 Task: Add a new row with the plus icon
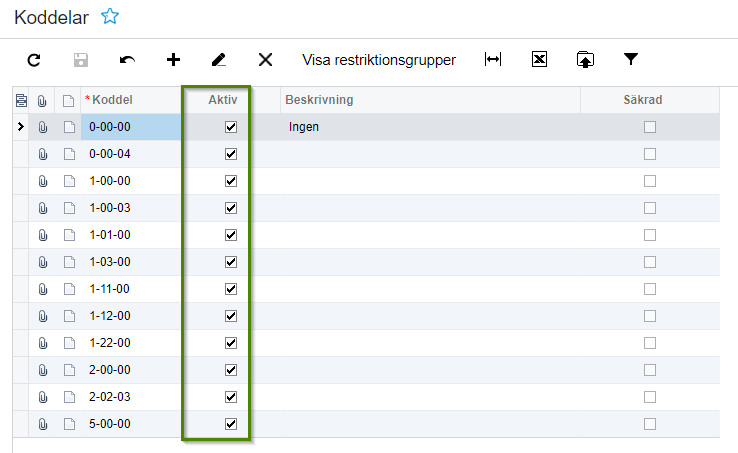173,60
